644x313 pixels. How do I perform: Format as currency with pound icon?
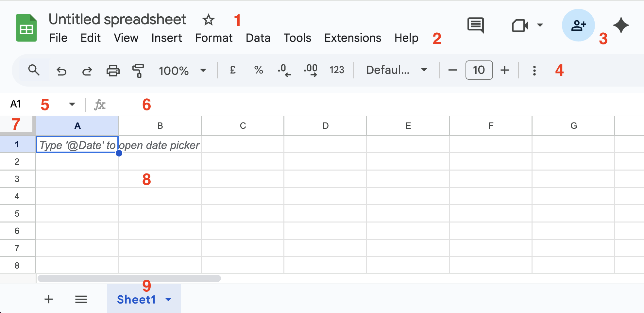tap(233, 70)
